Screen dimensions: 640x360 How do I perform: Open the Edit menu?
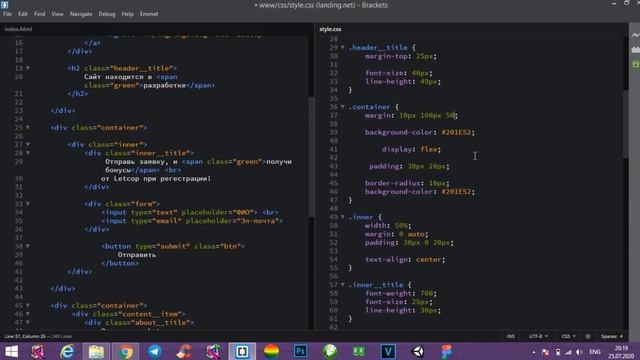coord(23,14)
